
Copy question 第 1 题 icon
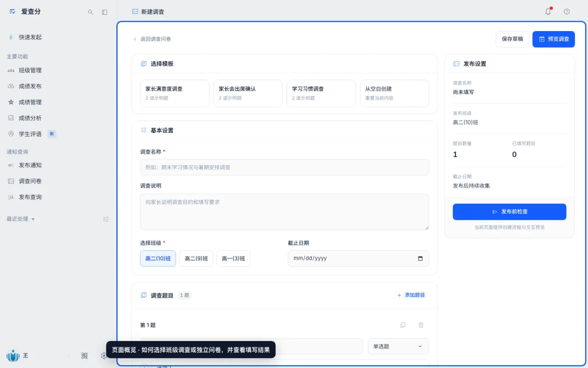403,325
